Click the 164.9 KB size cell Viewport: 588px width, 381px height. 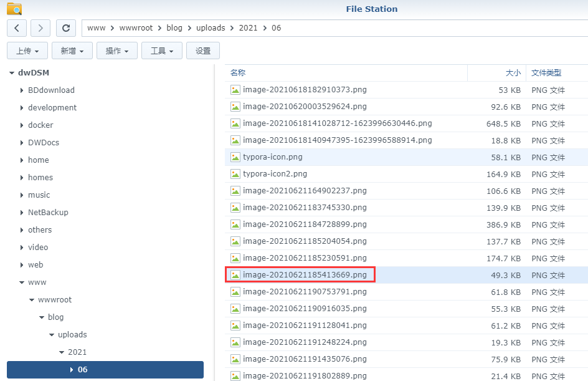click(x=504, y=175)
